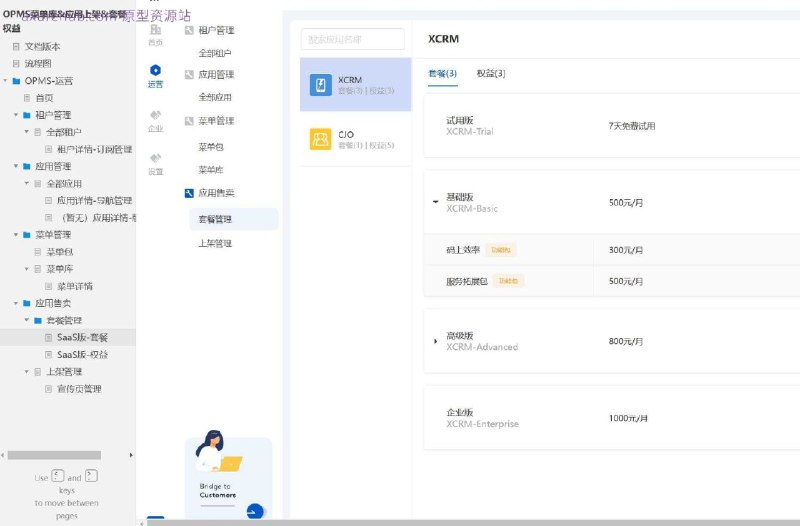800x526 pixels.
Task: Click the search application name field
Action: point(353,39)
